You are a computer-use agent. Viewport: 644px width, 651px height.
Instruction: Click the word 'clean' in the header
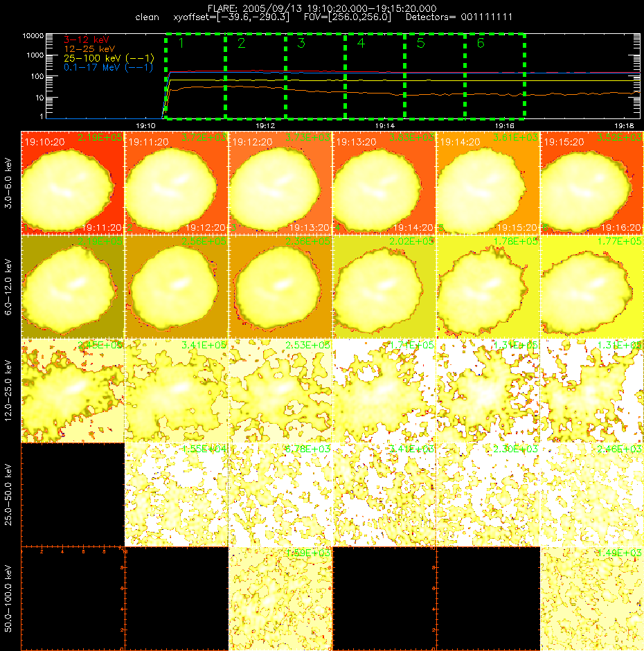[x=147, y=17]
